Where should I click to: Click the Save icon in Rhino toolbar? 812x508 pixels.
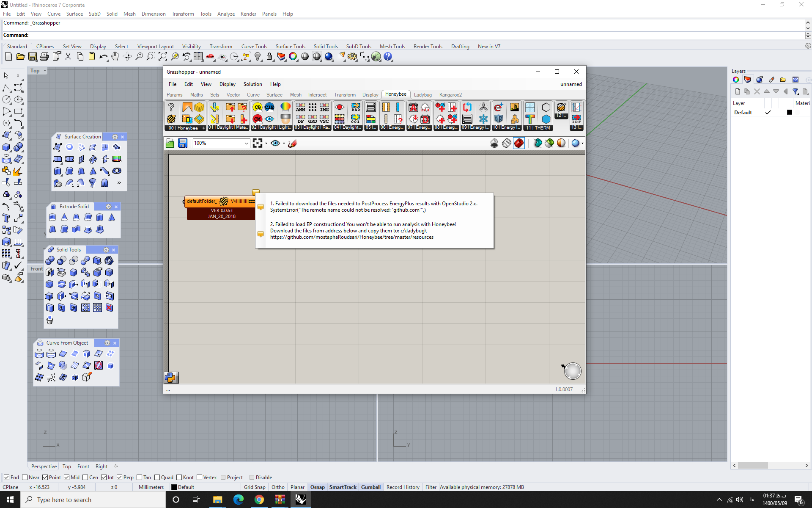(33, 57)
